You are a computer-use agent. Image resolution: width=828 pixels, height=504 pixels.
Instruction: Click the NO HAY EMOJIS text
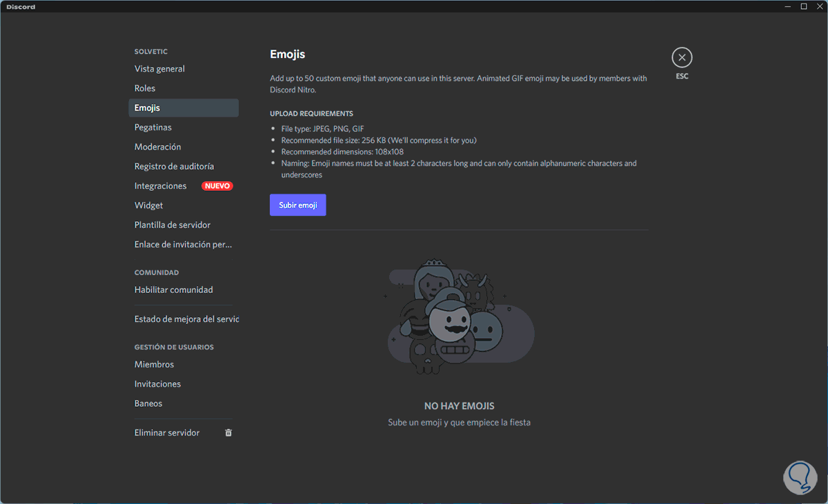[459, 407]
